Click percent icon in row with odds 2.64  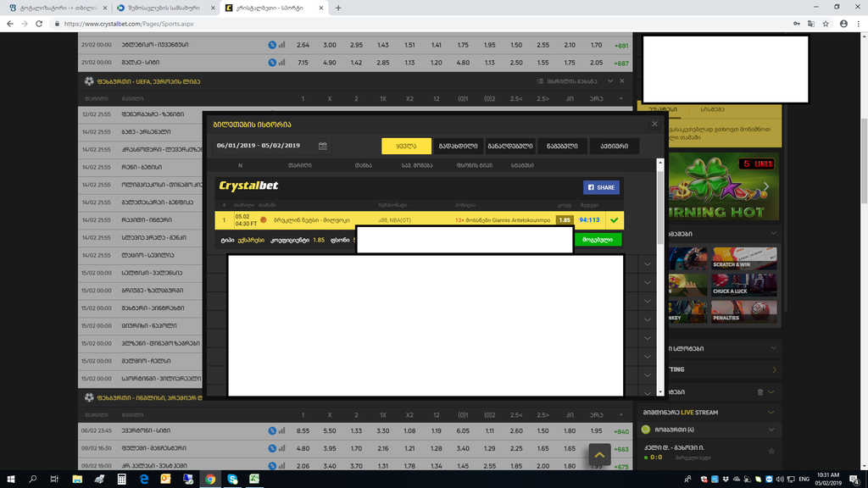272,45
